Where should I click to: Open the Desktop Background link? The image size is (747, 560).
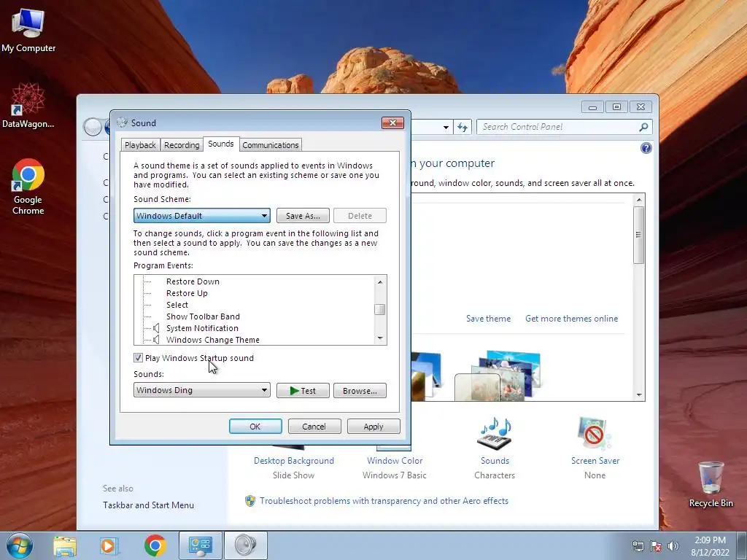(293, 461)
